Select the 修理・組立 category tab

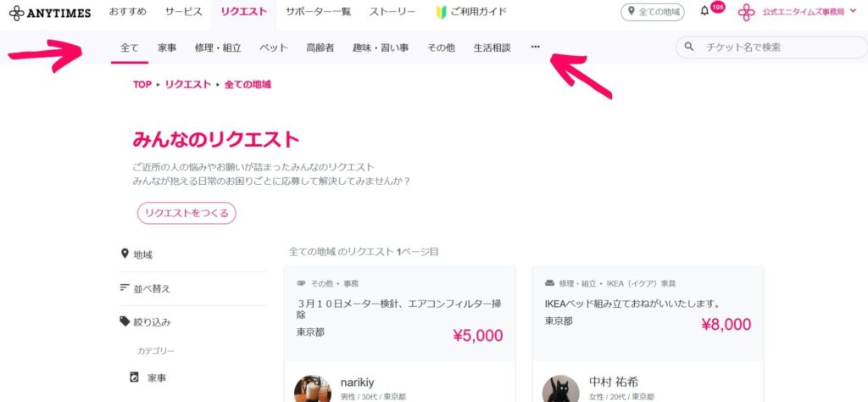click(218, 47)
